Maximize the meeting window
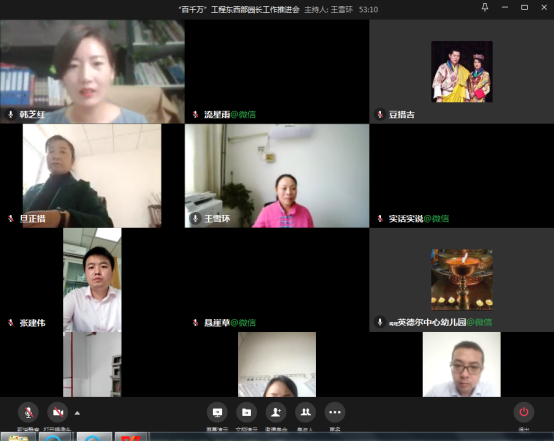The image size is (554, 442). (524, 7)
